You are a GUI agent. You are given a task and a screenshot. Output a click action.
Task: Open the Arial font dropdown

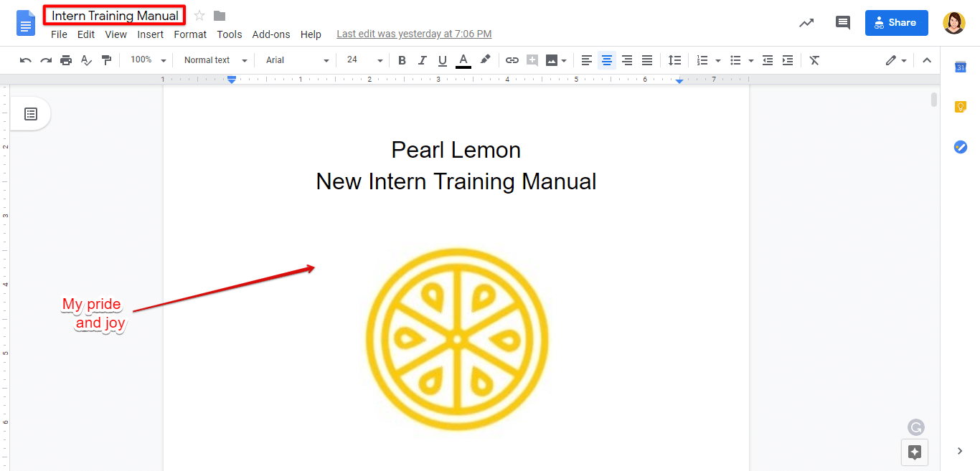point(297,60)
